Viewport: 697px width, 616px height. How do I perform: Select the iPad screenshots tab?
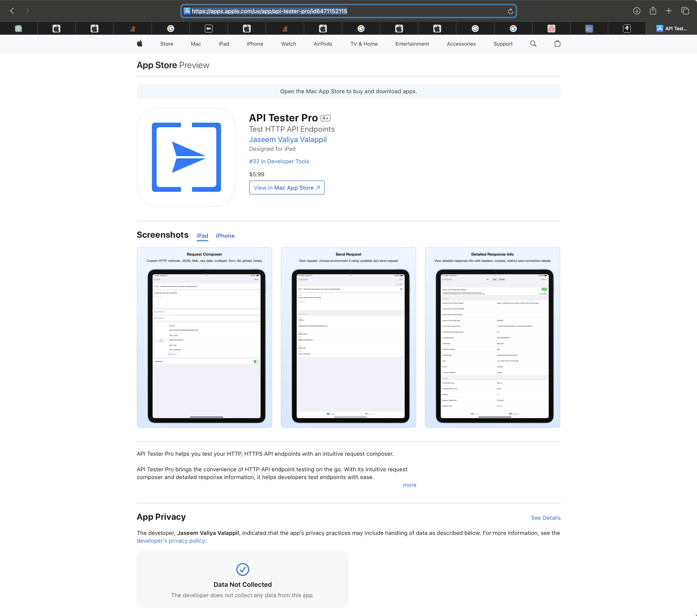pos(202,236)
